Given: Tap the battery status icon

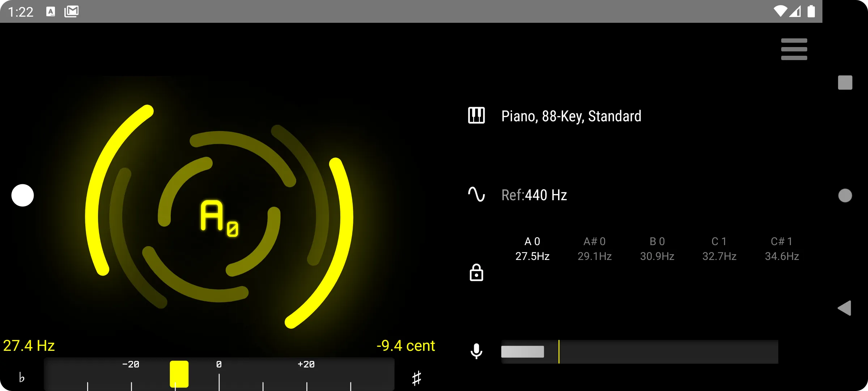Looking at the screenshot, I should (811, 11).
